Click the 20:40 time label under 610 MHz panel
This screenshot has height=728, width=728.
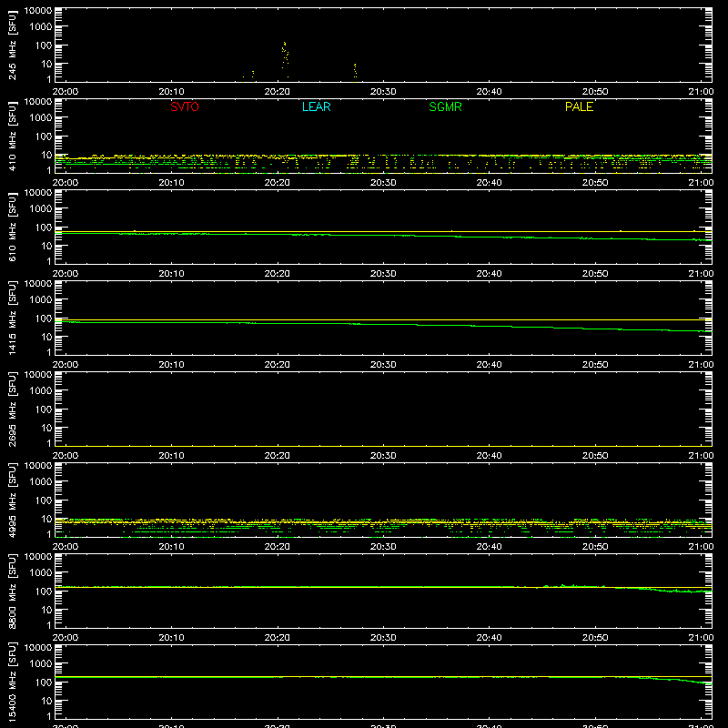pyautogui.click(x=489, y=274)
